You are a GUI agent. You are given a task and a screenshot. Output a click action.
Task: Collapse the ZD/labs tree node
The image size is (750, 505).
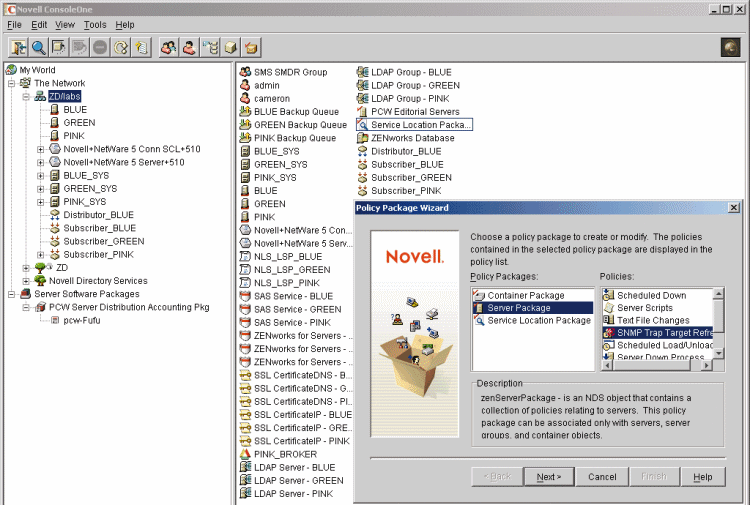point(26,97)
